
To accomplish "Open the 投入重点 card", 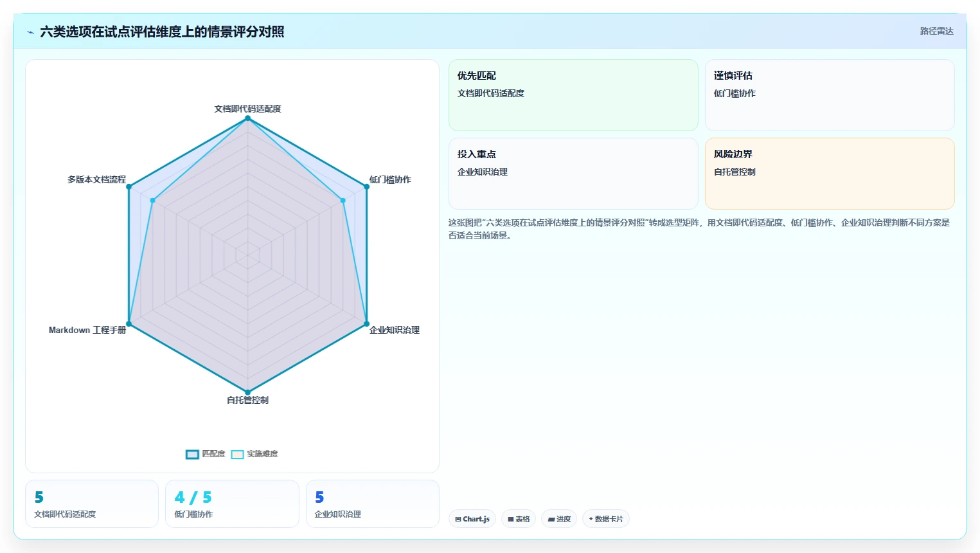I will pos(573,174).
